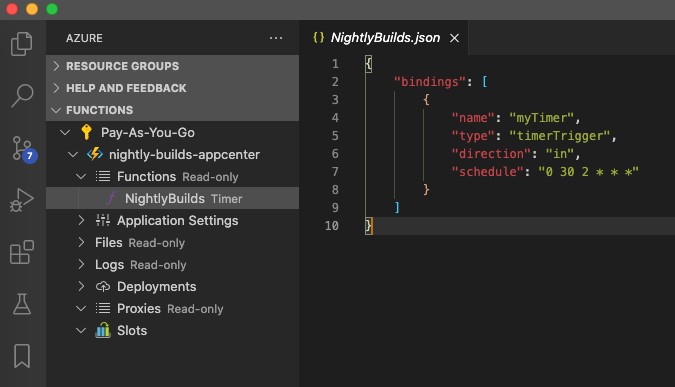The height and width of the screenshot is (387, 675).
Task: Click the JSON braces icon on the NightlyBuilds.json tab
Action: point(319,37)
